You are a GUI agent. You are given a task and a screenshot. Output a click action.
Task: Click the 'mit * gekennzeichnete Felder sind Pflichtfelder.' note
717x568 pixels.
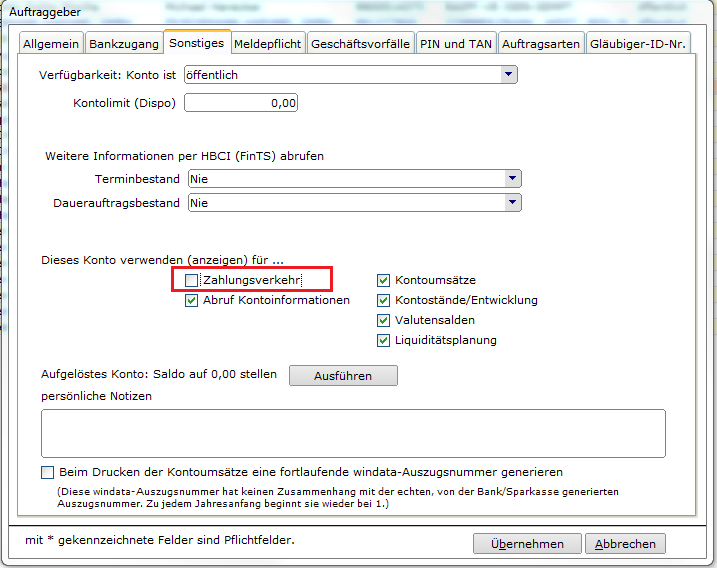[160, 540]
